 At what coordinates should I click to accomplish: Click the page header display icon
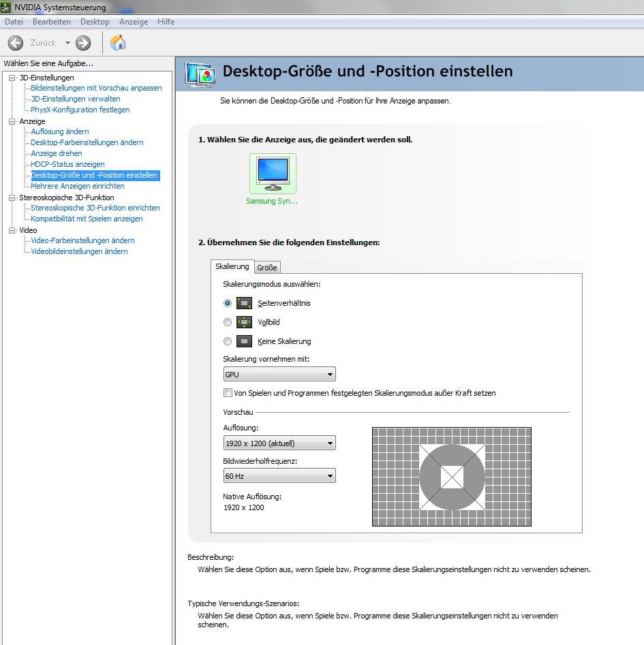tap(200, 74)
